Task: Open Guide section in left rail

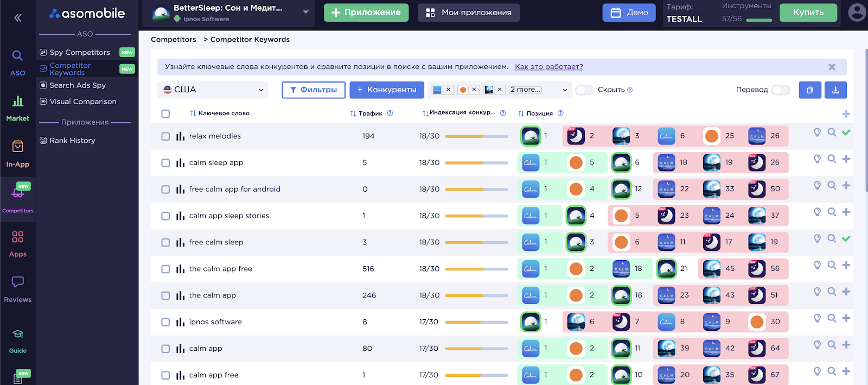Action: [18, 341]
